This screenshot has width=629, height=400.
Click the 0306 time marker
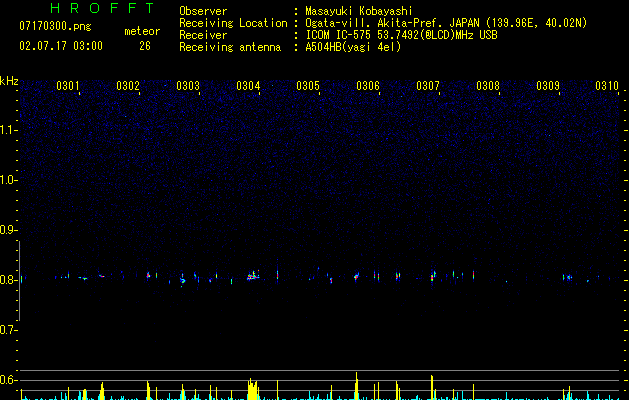(x=368, y=86)
